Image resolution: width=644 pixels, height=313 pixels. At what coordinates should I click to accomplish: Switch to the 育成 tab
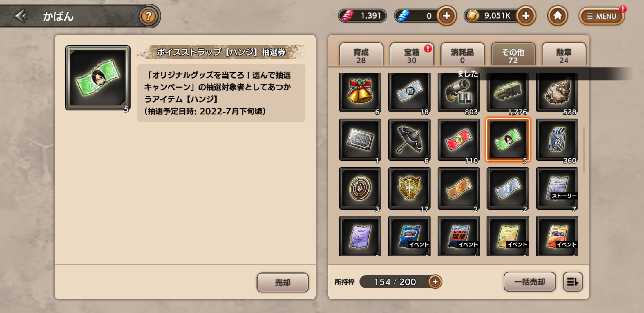pyautogui.click(x=361, y=55)
